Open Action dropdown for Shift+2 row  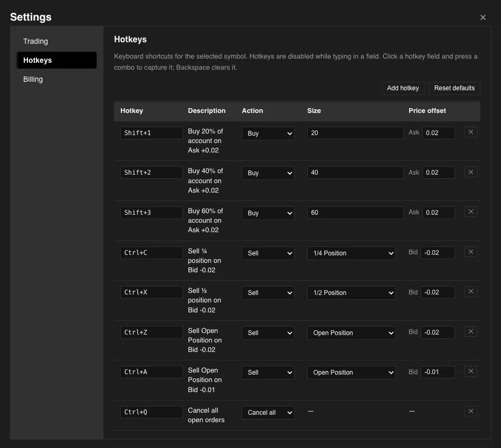coord(268,173)
